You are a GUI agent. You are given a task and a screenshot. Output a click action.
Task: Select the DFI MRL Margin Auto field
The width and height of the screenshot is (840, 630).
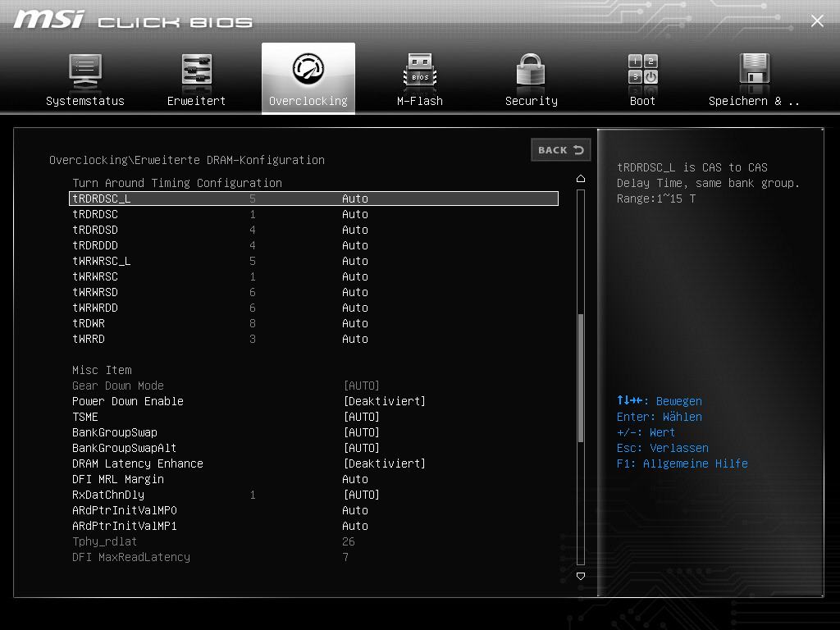click(x=355, y=479)
